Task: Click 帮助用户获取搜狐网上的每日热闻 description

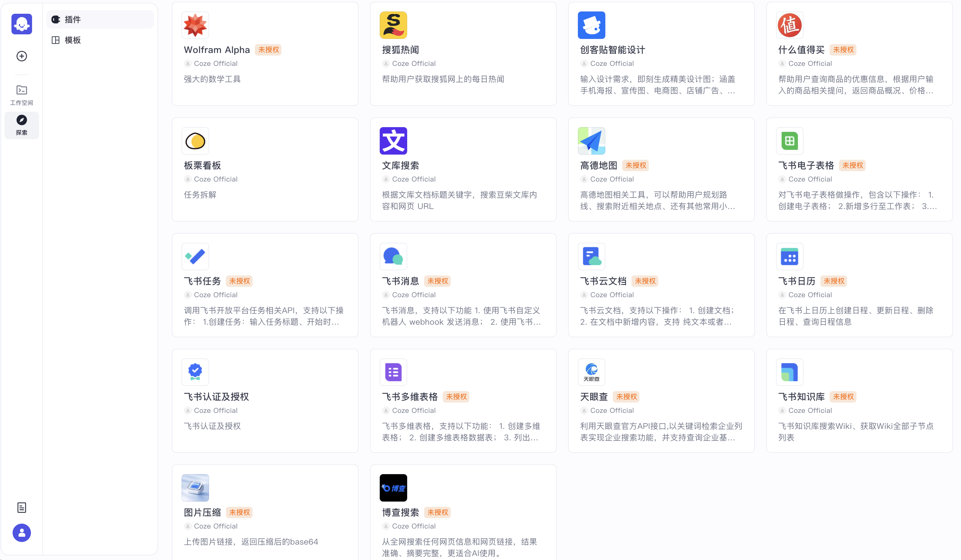Action: pos(443,79)
